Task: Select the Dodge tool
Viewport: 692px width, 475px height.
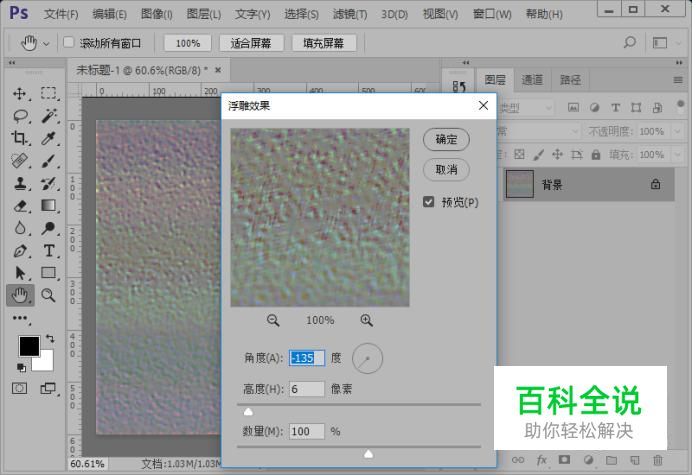Action: [x=49, y=228]
